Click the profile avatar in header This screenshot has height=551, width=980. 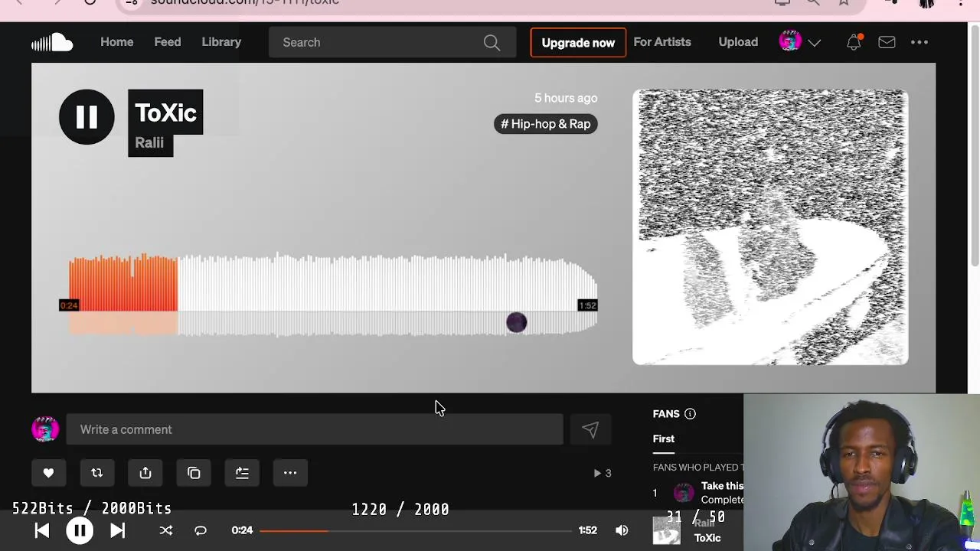[x=789, y=42]
